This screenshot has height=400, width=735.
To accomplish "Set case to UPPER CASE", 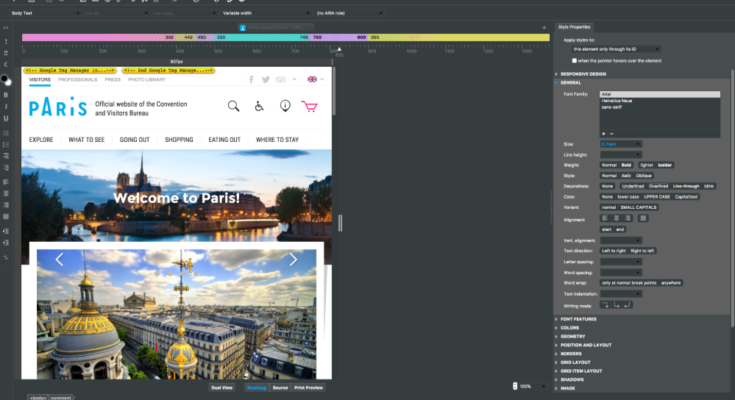I will [657, 197].
